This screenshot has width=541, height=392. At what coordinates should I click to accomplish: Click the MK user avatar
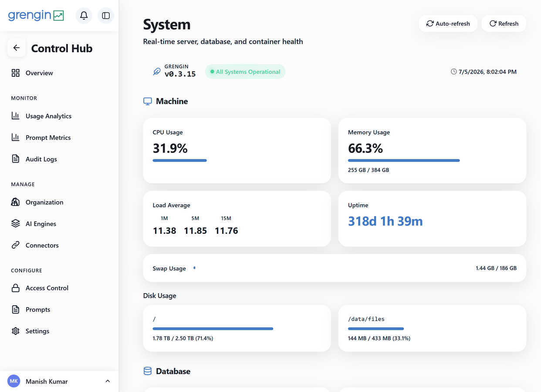tap(14, 381)
